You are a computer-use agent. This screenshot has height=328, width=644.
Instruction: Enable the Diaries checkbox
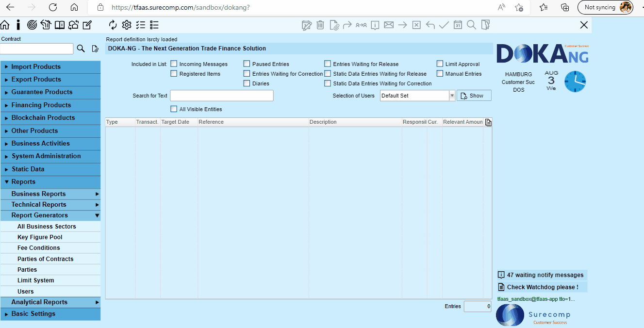click(247, 83)
